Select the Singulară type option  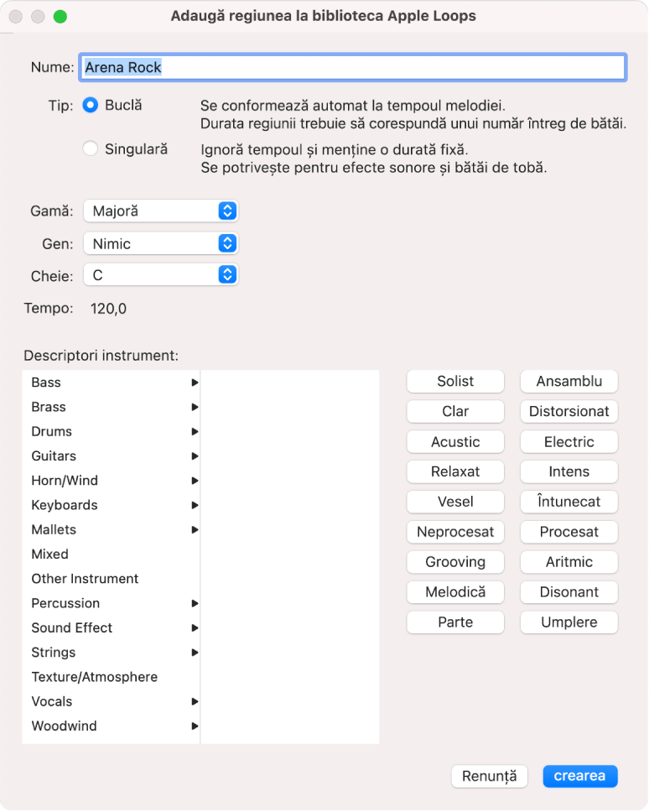pyautogui.click(x=90, y=149)
